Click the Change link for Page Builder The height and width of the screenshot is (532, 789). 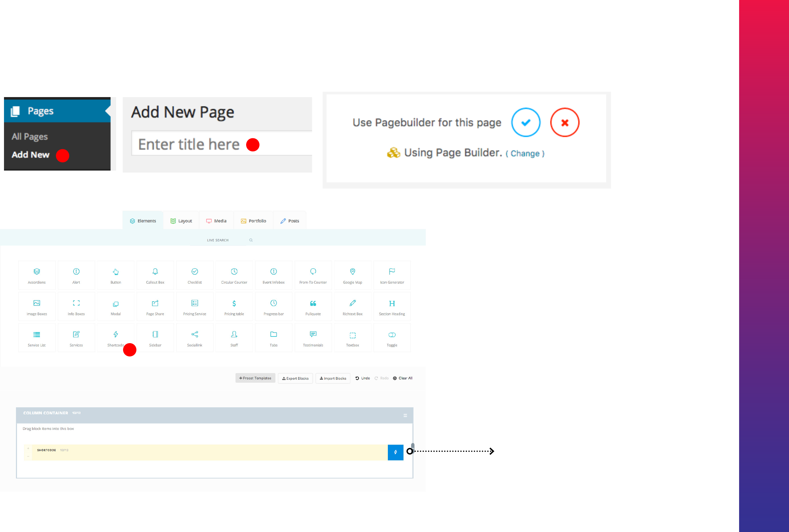coord(525,154)
